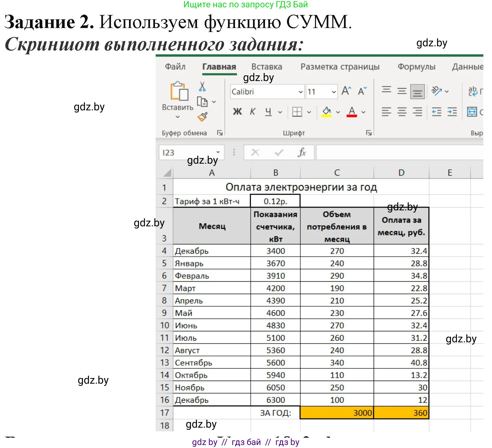The height and width of the screenshot is (448, 492).
Task: Click the Increase Indent icon
Action: coord(452,112)
